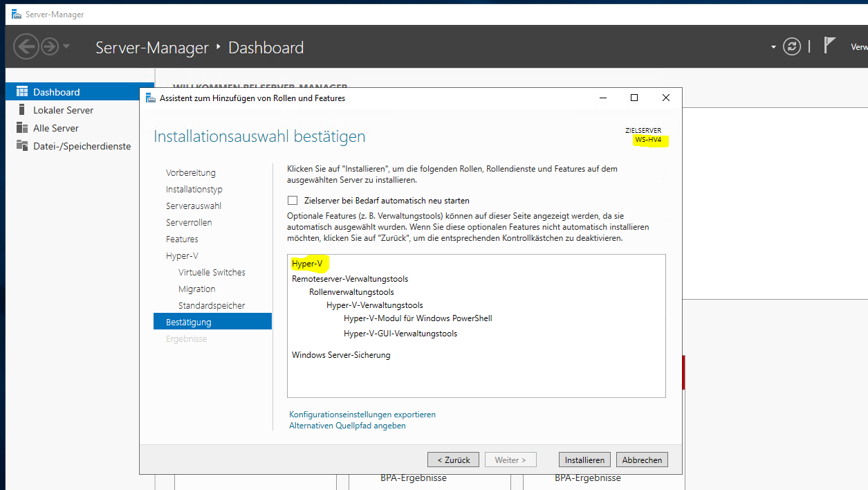This screenshot has width=868, height=490.
Task: Click the Dashboard grid icon
Action: [x=21, y=92]
